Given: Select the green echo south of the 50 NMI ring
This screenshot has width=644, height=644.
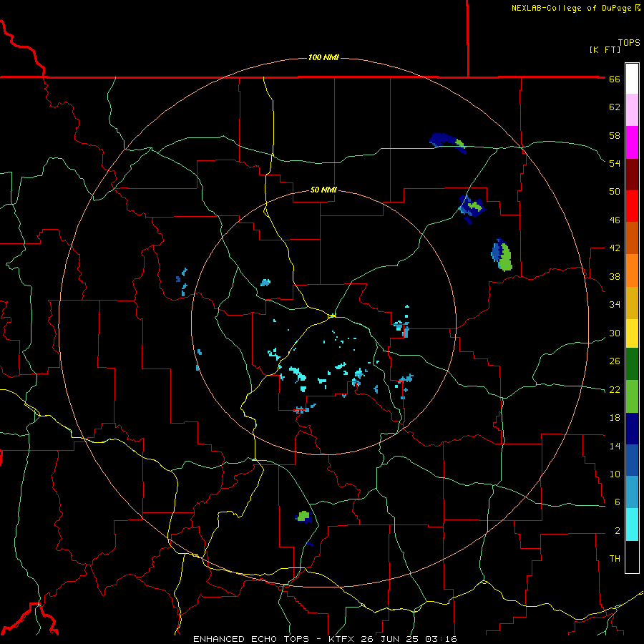Looking at the screenshot, I should tap(303, 516).
